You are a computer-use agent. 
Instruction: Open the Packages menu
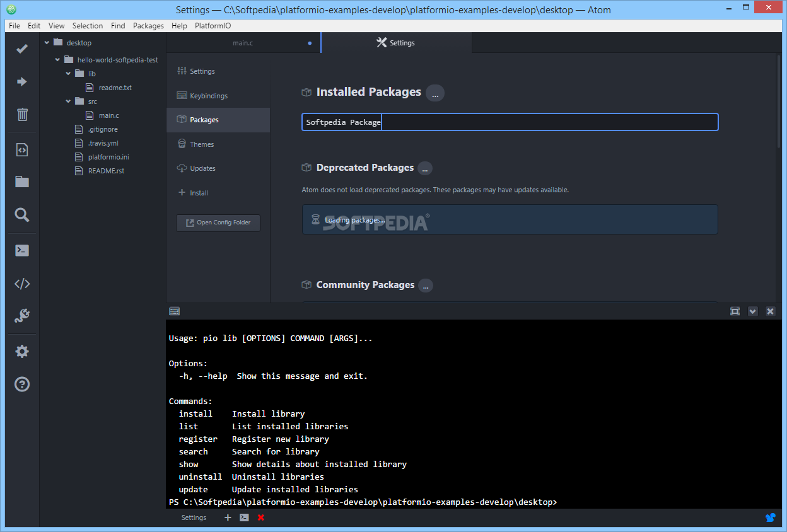(x=148, y=26)
